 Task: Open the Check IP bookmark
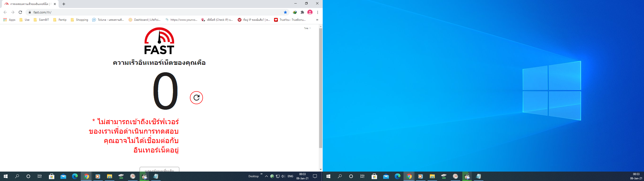[217, 20]
